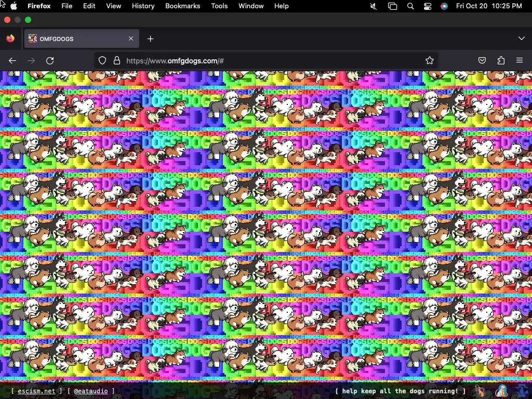The height and width of the screenshot is (399, 532).
Task: Open the Bookmarks menu
Action: tap(183, 6)
